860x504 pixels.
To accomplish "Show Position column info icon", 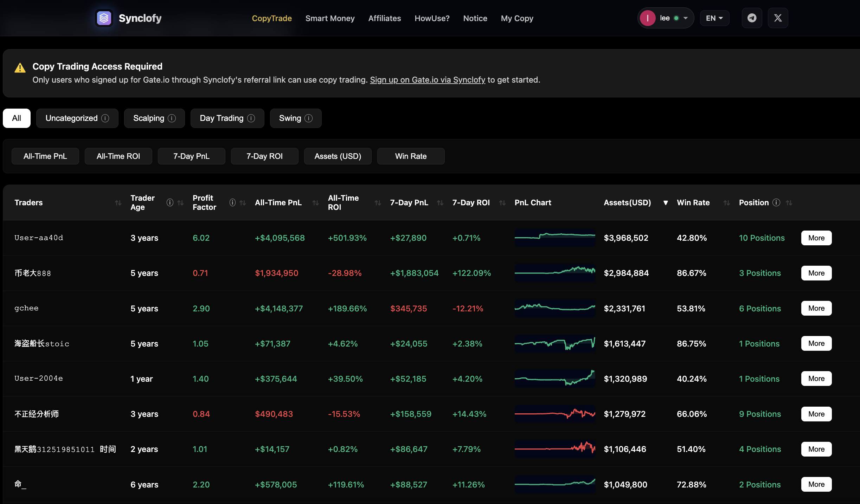I will 776,202.
